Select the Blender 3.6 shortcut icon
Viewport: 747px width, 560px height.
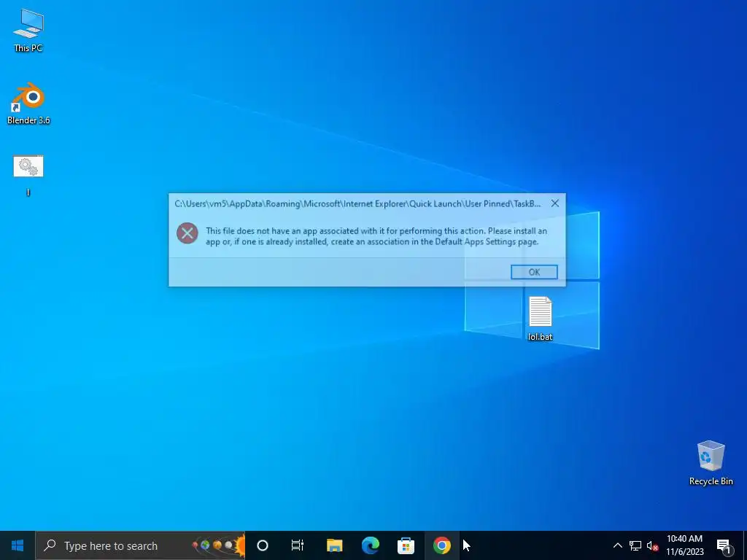28,103
